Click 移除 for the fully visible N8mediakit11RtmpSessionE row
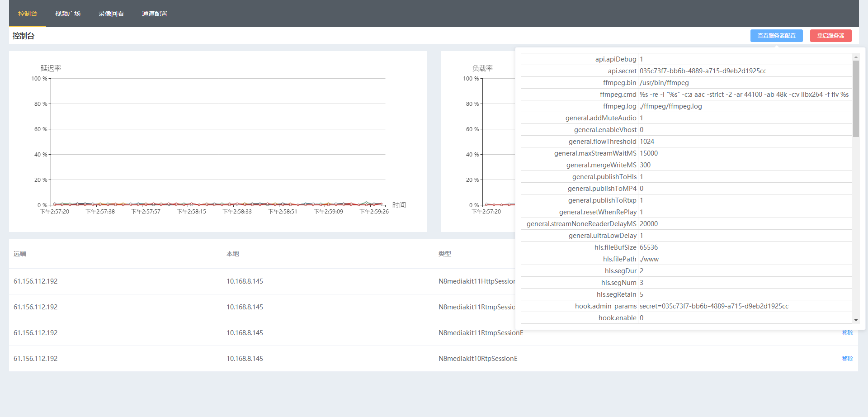868x417 pixels. 847,333
